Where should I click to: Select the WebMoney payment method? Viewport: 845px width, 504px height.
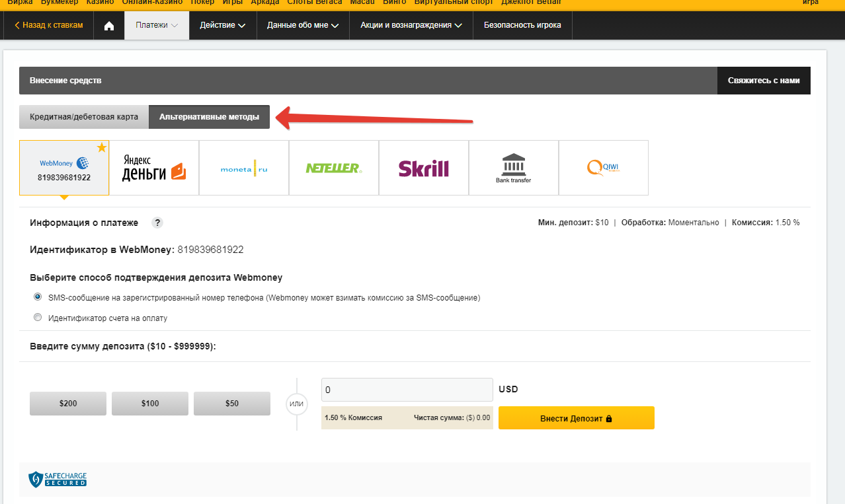[64, 168]
